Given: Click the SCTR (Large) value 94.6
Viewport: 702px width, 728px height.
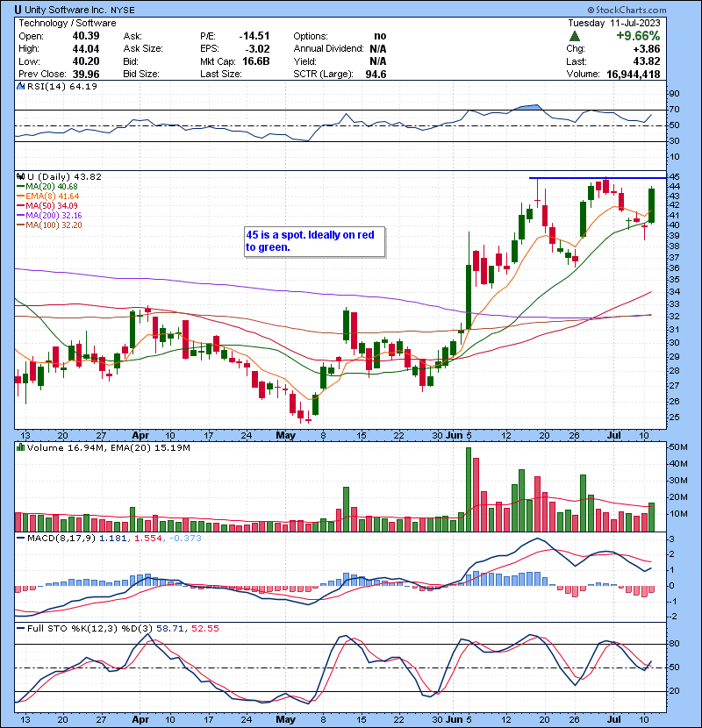Looking at the screenshot, I should click(376, 75).
